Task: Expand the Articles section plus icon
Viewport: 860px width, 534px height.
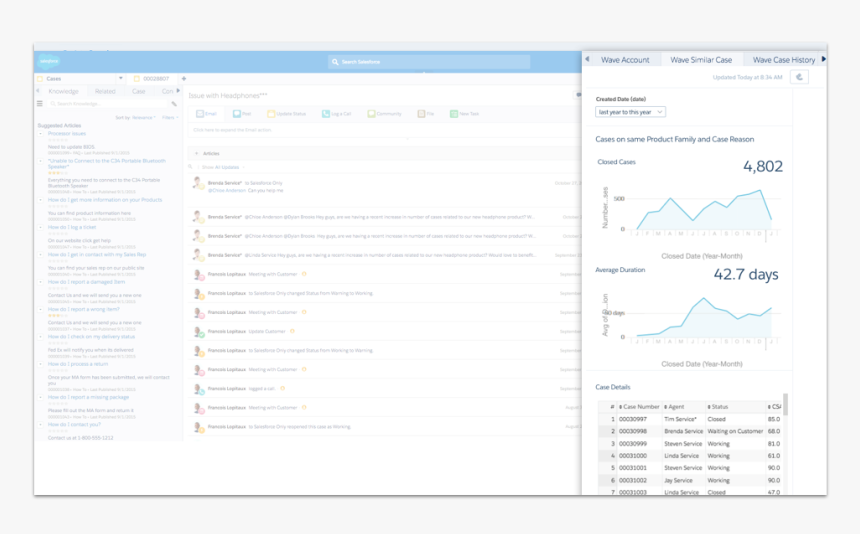Action: 196,154
